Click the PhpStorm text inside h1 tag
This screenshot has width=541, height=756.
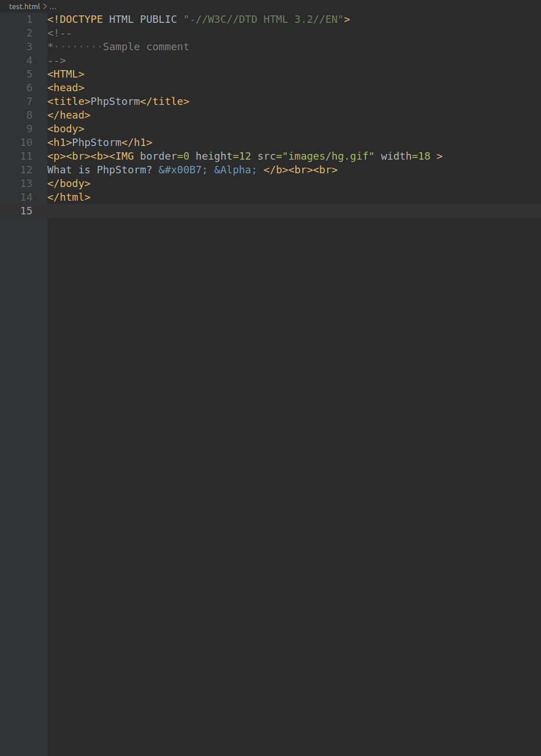[x=97, y=143]
